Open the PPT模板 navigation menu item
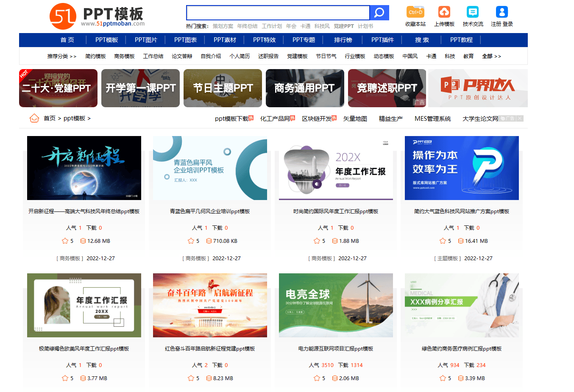This screenshot has height=392, width=574. coord(106,40)
